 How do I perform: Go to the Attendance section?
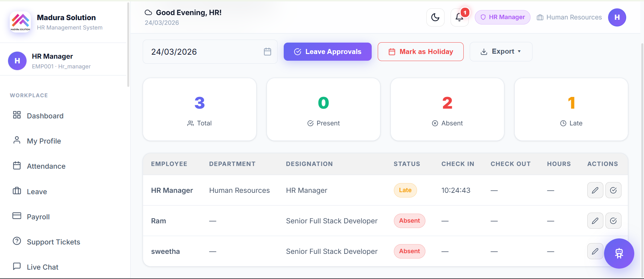pyautogui.click(x=46, y=166)
